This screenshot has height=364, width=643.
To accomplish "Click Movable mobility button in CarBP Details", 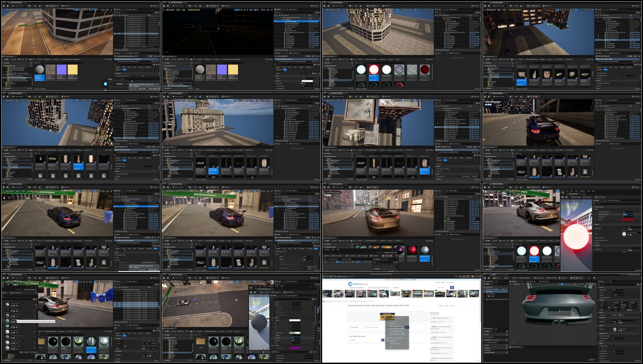I will [629, 310].
